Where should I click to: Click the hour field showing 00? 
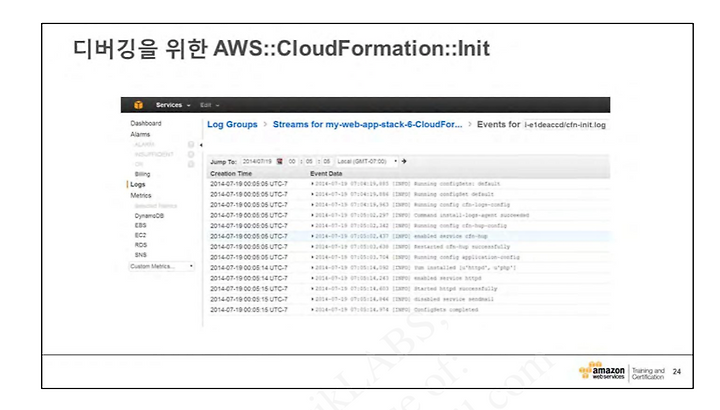(x=292, y=162)
